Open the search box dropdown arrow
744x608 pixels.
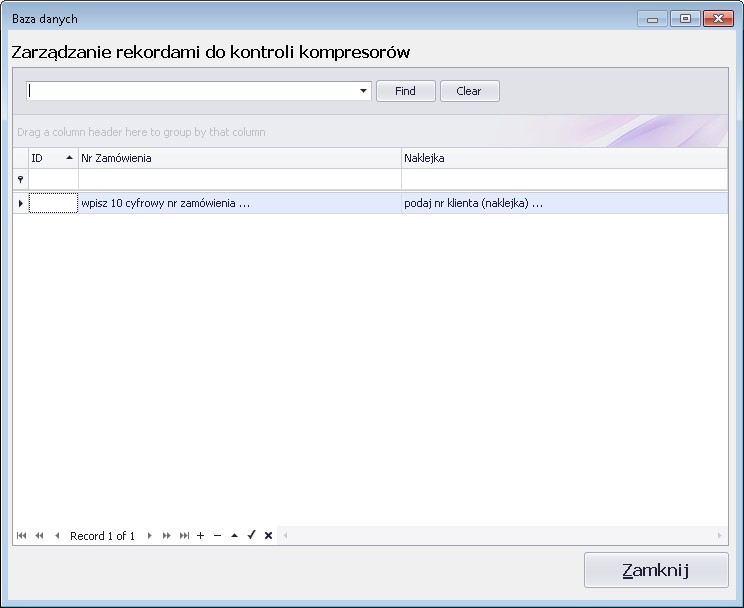(364, 91)
